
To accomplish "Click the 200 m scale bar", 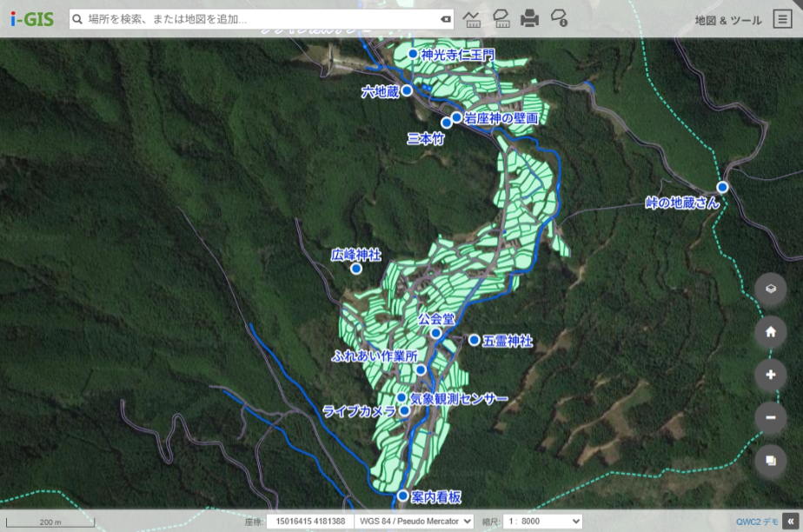I will pos(50,522).
